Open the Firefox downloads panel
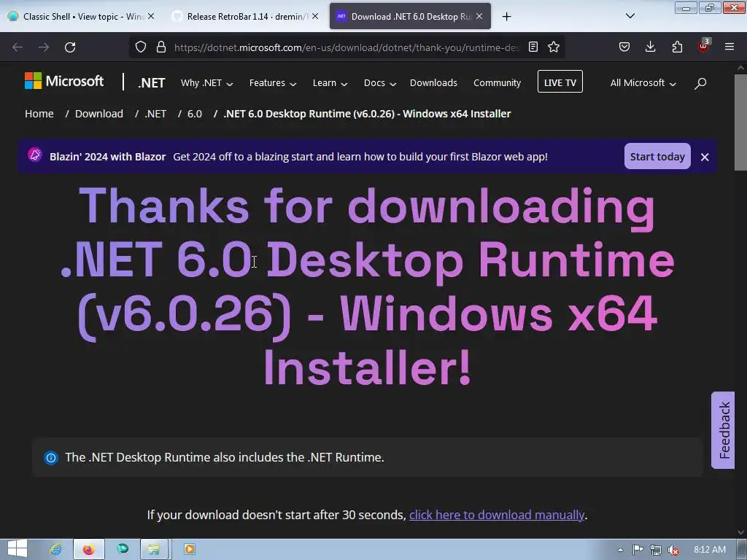The image size is (747, 560). [x=650, y=47]
